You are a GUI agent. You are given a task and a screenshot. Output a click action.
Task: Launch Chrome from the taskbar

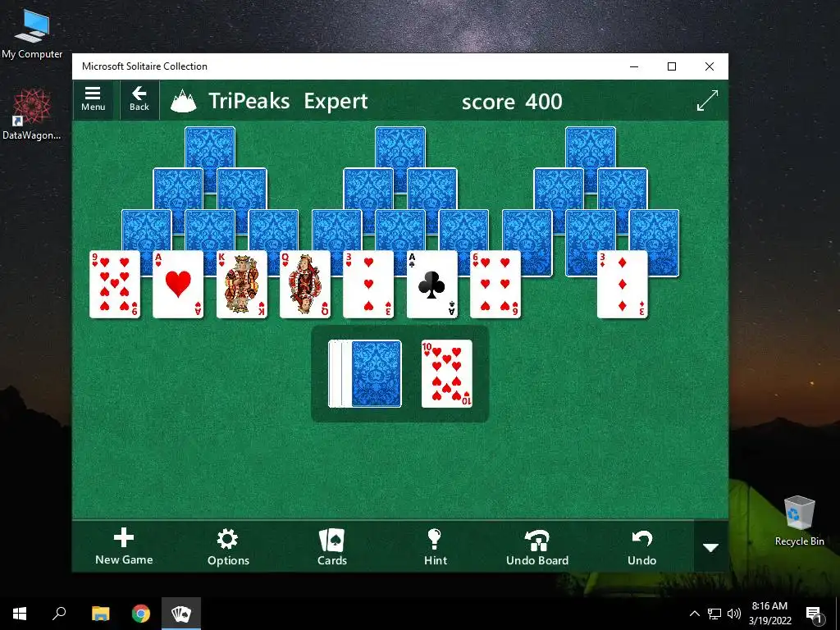click(x=141, y=614)
